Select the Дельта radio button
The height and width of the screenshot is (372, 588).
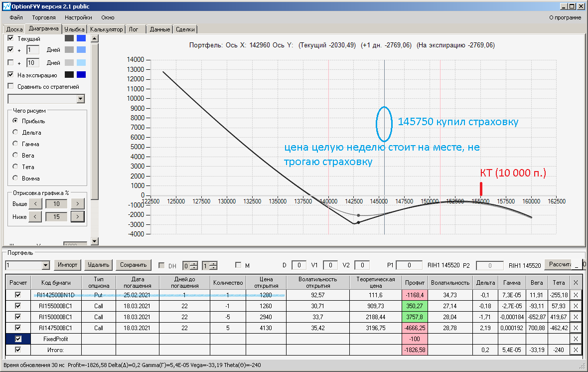(15, 132)
